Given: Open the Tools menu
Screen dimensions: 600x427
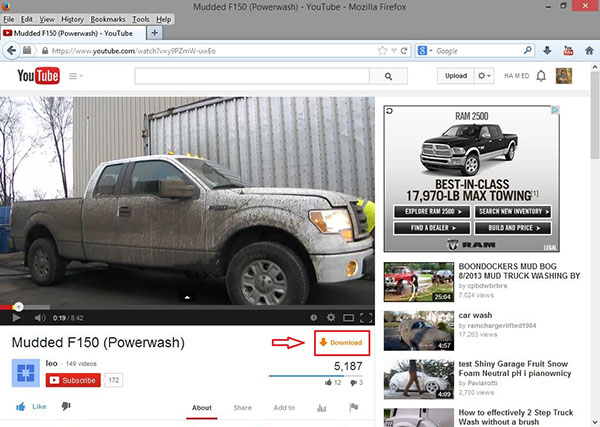Looking at the screenshot, I should (x=140, y=19).
